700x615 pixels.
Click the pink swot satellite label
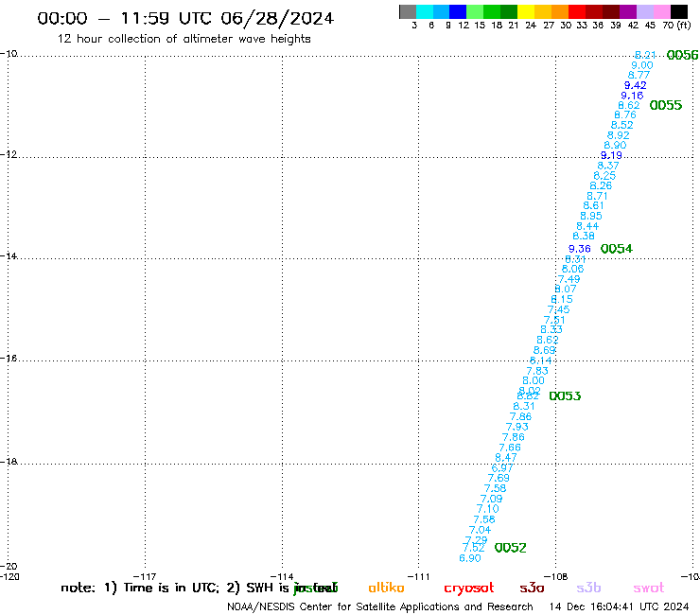[x=649, y=589]
